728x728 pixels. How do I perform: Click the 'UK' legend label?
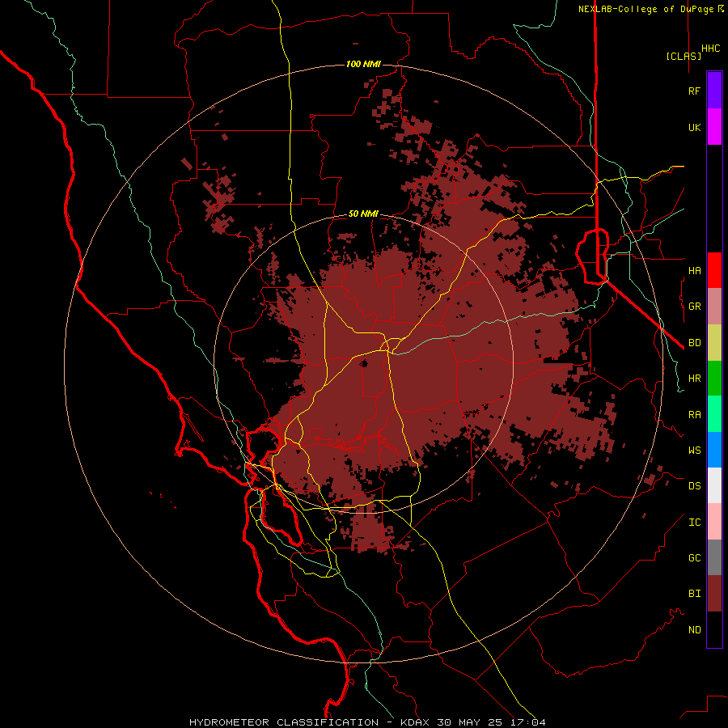tap(694, 127)
